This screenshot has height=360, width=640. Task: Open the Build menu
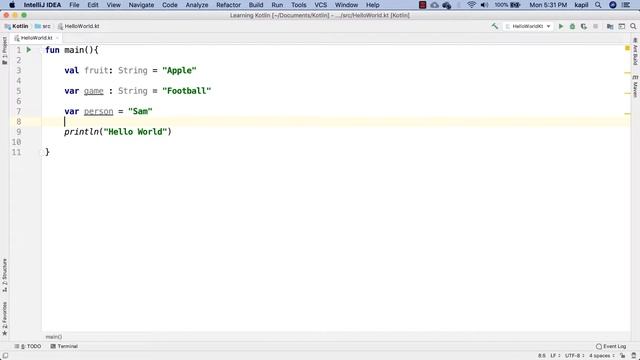pos(256,5)
